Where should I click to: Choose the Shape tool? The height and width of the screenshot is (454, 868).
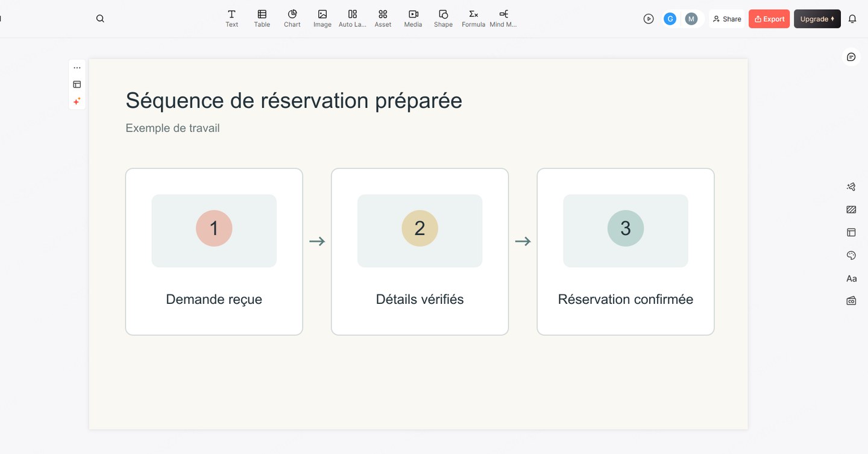point(443,19)
